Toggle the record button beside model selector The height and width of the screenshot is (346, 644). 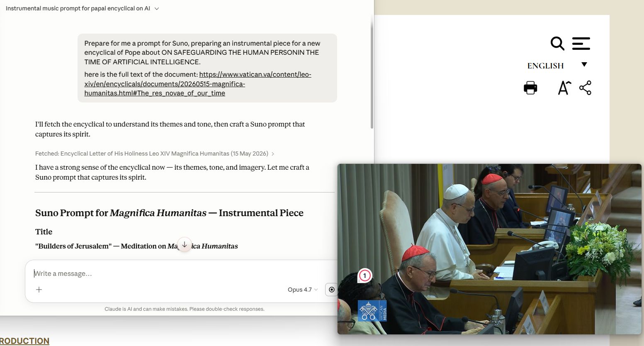point(331,290)
